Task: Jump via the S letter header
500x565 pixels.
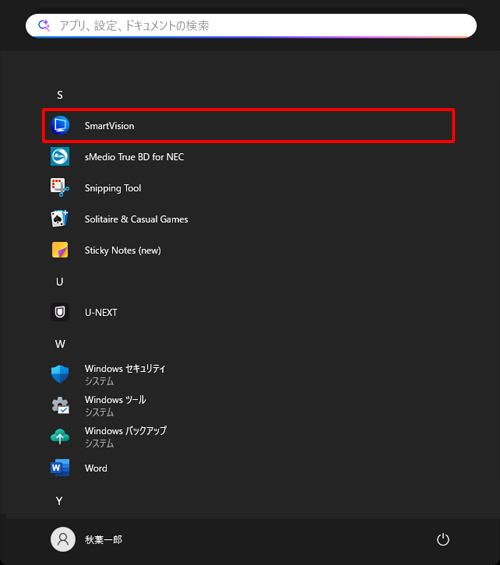Action: (60, 95)
